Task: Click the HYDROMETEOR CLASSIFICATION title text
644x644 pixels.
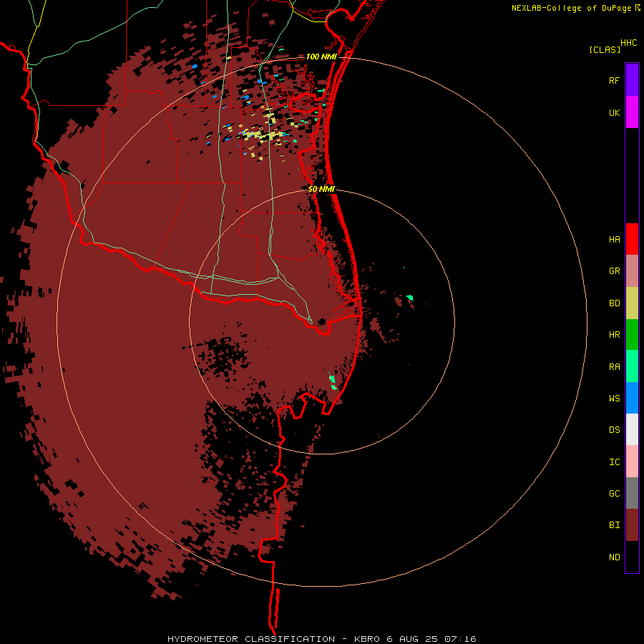Action: point(251,639)
